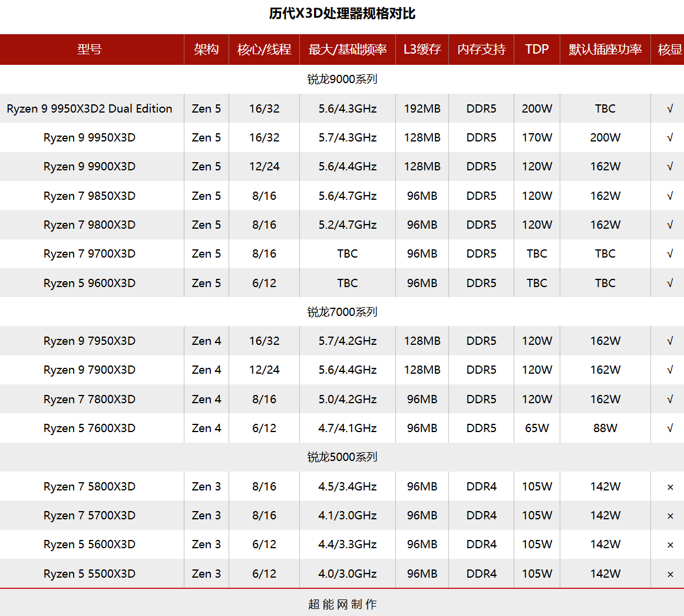The image size is (684, 616).
Task: Select the 65W TDP cell
Action: coord(537,429)
